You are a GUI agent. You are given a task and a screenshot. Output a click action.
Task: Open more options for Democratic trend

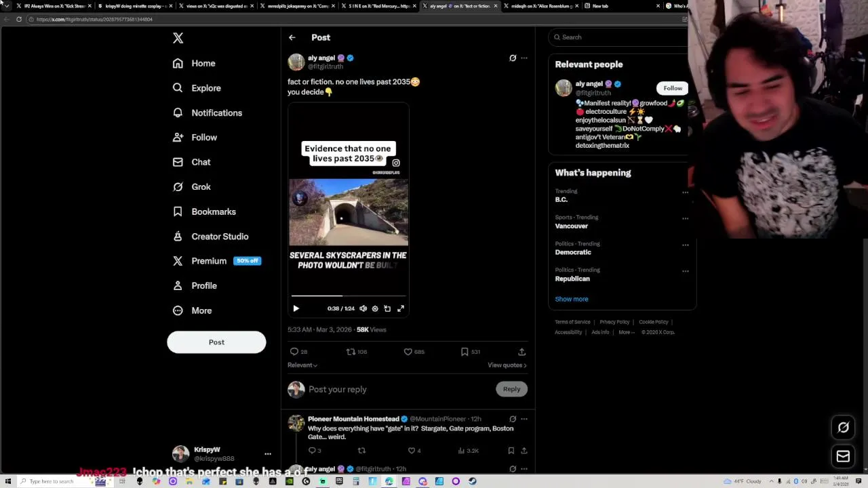685,245
